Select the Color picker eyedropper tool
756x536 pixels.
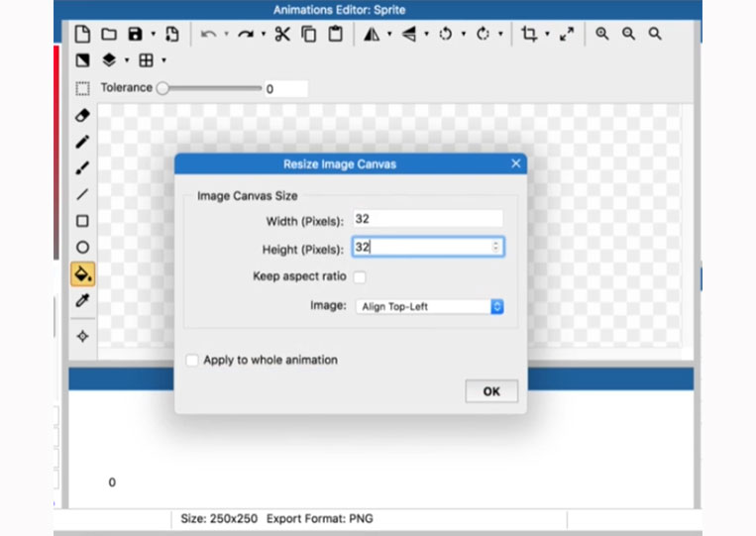[x=82, y=301]
